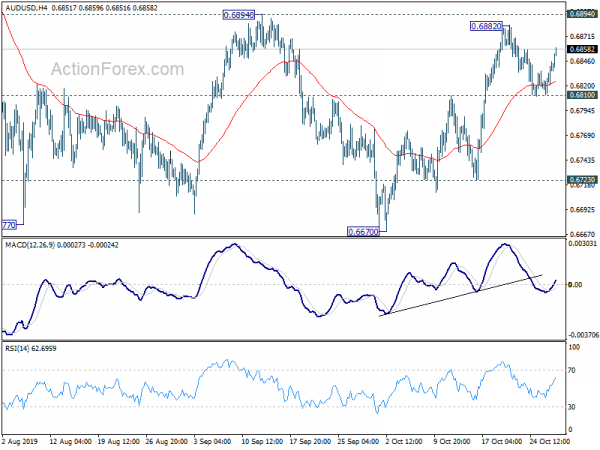This screenshot has height=450, width=600.
Task: Click the 0.68820 peak price label
Action: (486, 26)
